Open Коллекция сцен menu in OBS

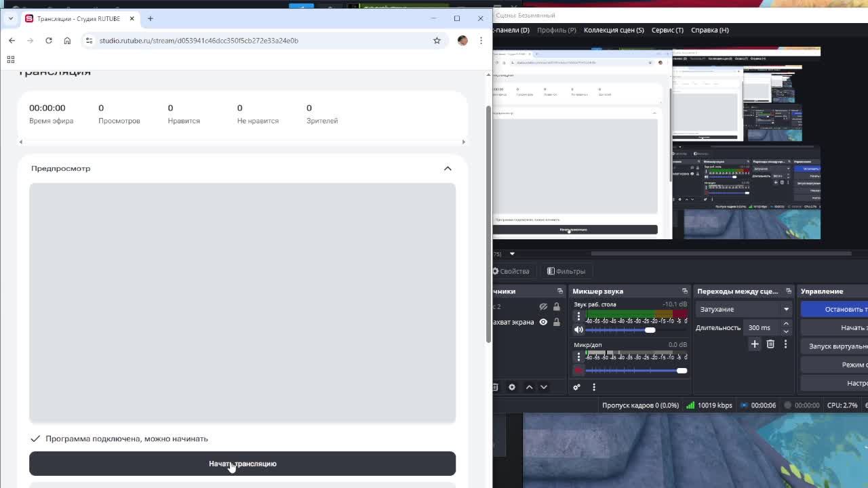(x=614, y=30)
